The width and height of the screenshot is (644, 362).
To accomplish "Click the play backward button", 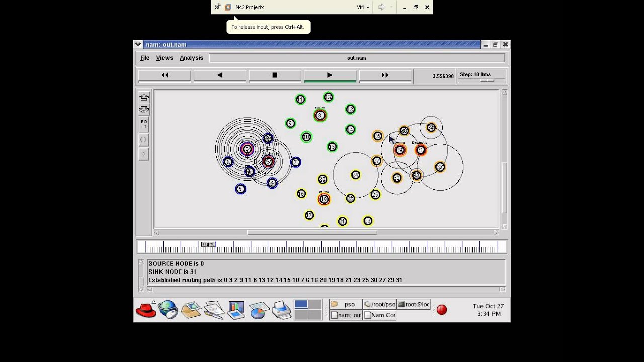I will pyautogui.click(x=220, y=75).
